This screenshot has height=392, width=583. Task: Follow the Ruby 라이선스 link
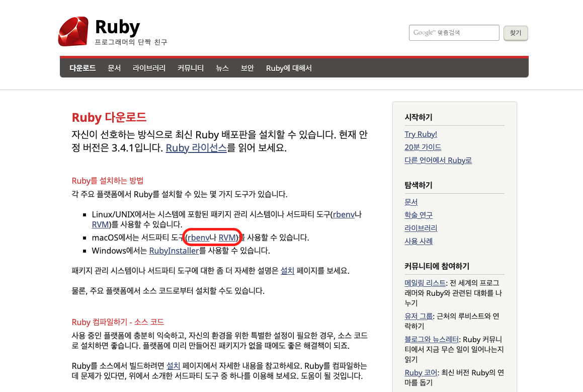[196, 147]
